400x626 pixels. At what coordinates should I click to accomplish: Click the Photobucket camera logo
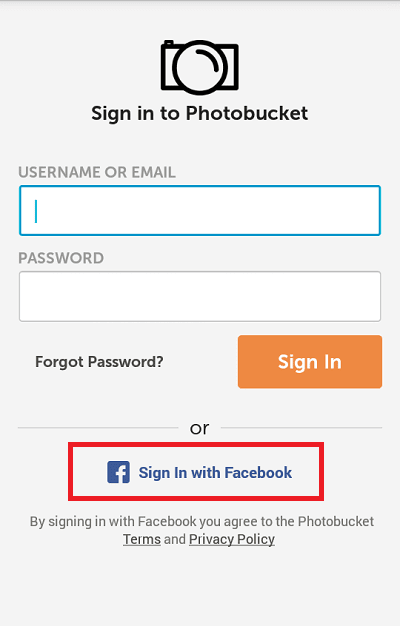(200, 67)
